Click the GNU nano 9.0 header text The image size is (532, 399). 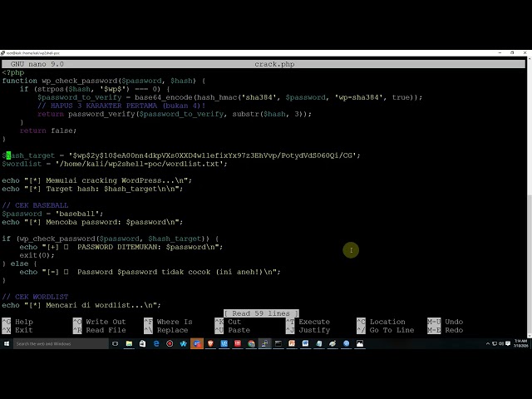click(x=37, y=64)
